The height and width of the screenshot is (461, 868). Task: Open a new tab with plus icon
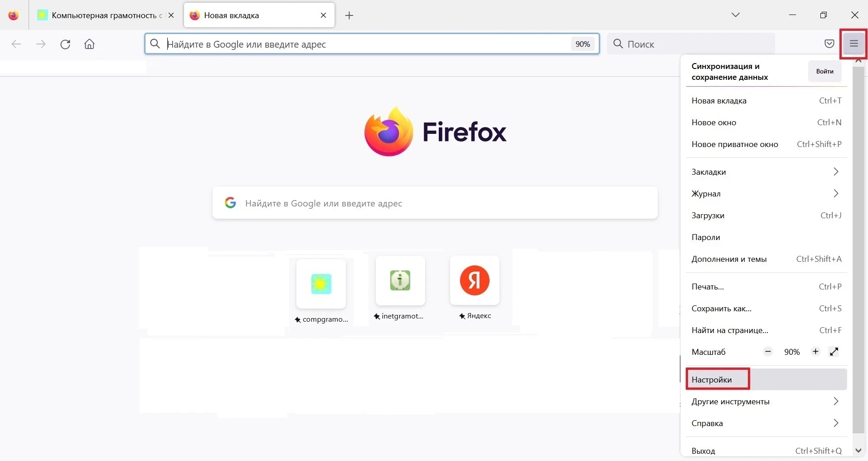pos(349,15)
